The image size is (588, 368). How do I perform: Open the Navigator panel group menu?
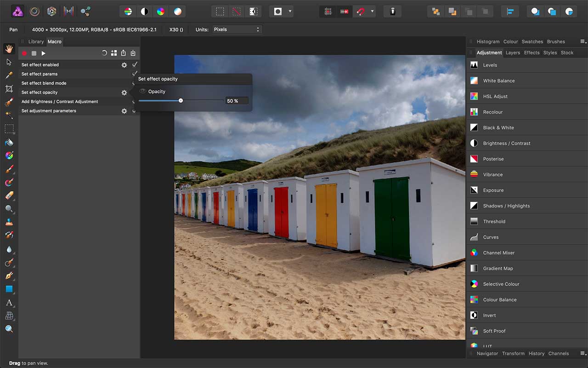[583, 353]
